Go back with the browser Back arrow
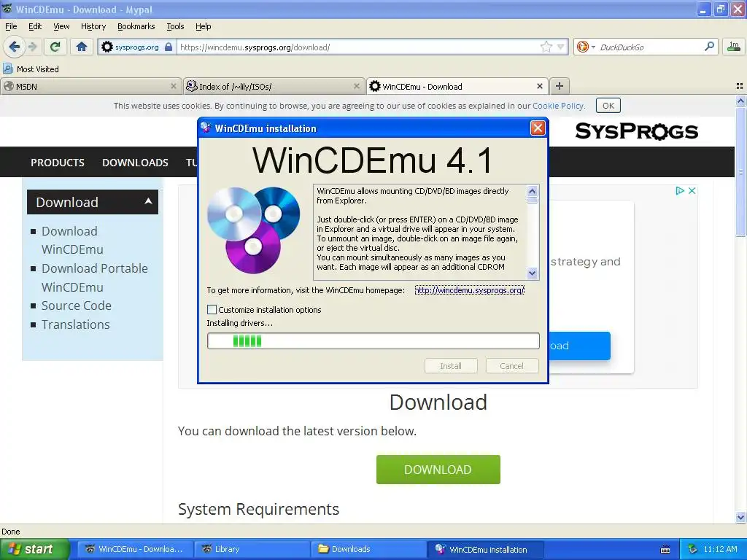The width and height of the screenshot is (747, 560). 14,47
